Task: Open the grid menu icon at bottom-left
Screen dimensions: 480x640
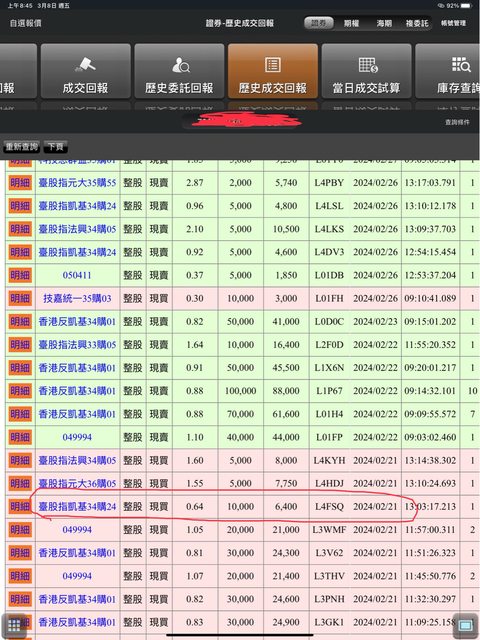Action: (14, 625)
